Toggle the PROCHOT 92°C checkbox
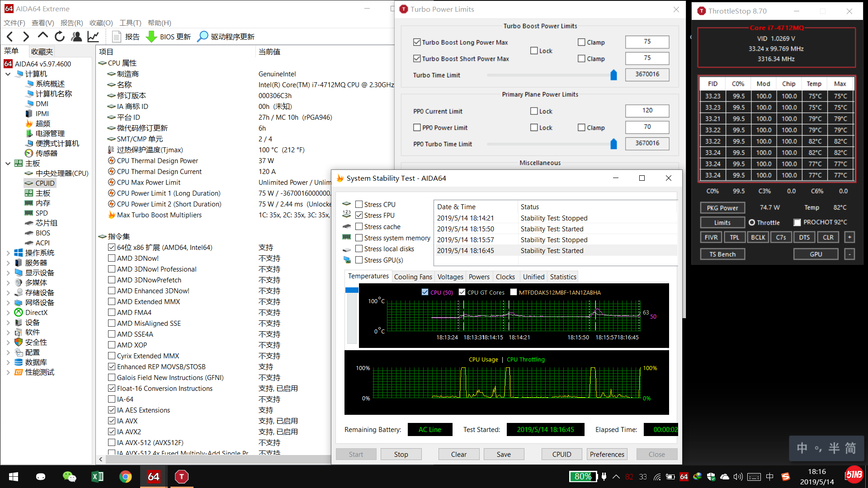The height and width of the screenshot is (488, 868). pos(797,222)
